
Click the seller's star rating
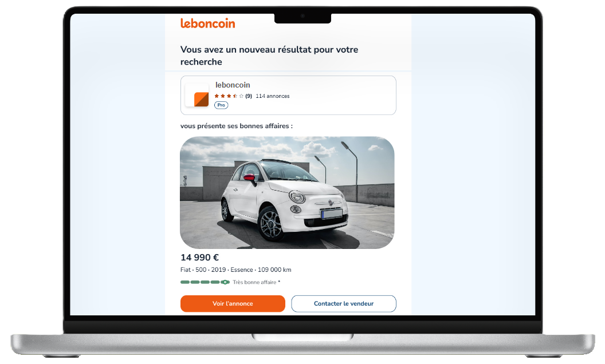pyautogui.click(x=229, y=96)
